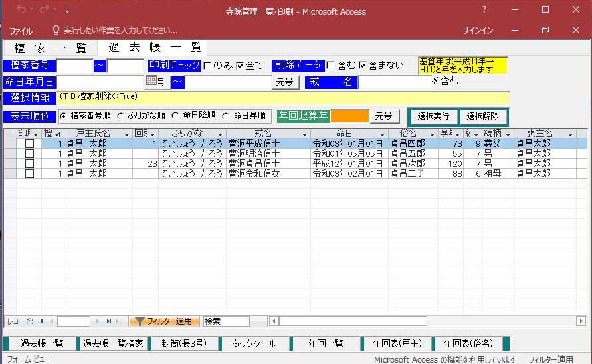Toggle 削除データ 含まない checkbox

tap(363, 65)
